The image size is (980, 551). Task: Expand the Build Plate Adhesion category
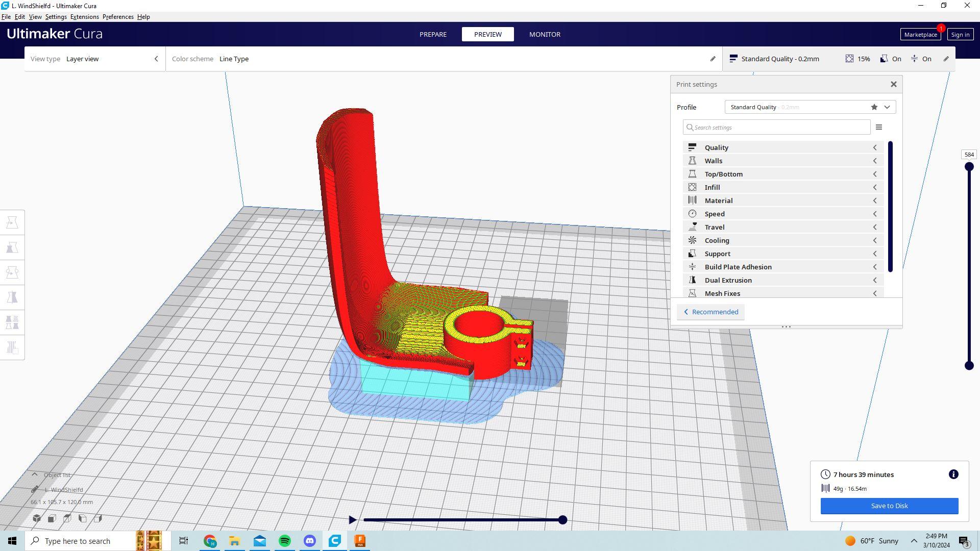783,267
